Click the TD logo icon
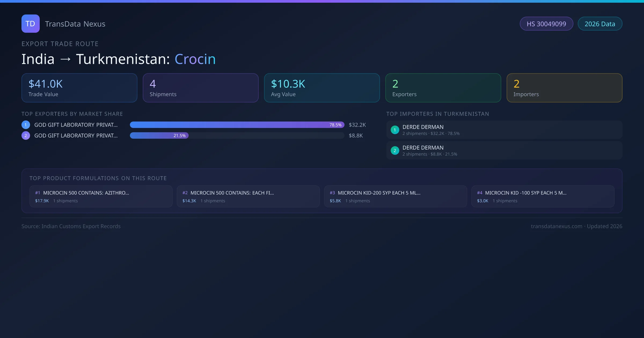The image size is (644, 338). 30,24
